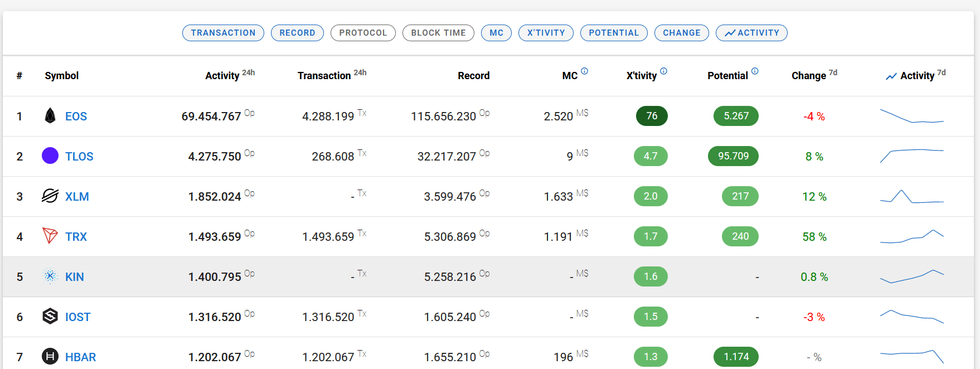Toggle the PROTOCOL column chip
The image size is (980, 369).
point(363,33)
